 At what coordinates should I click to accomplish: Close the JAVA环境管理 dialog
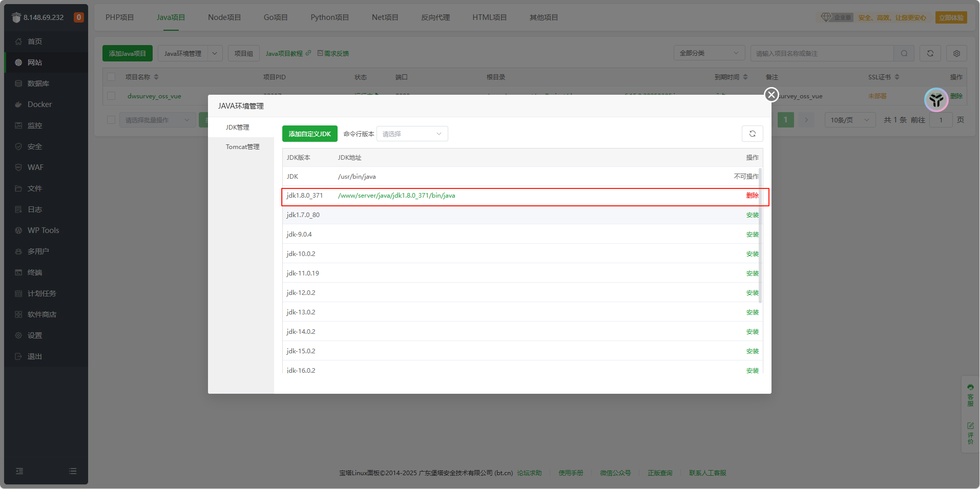click(771, 95)
